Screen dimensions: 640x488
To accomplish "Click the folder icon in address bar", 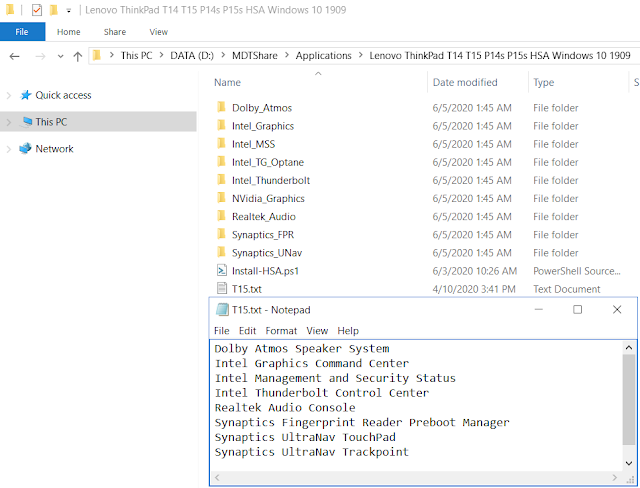I will click(x=97, y=55).
